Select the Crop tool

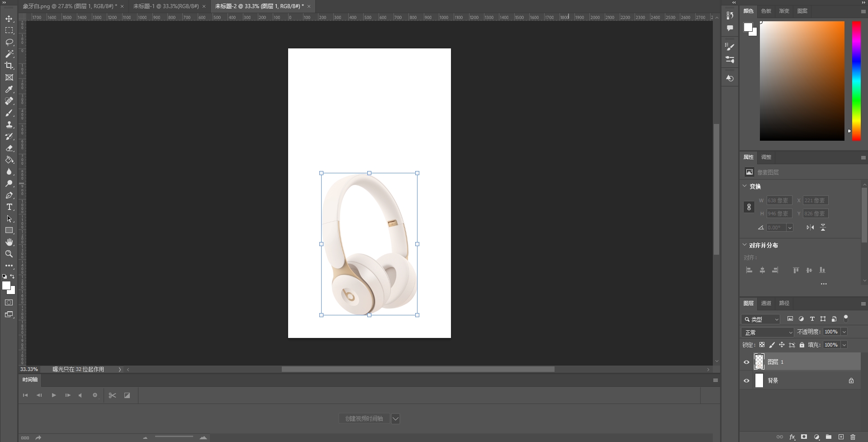click(9, 66)
